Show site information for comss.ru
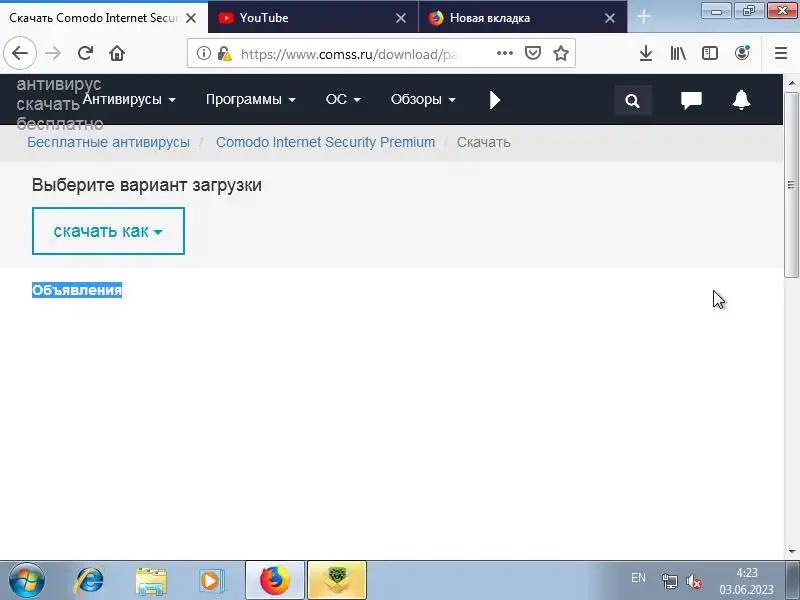The height and width of the screenshot is (600, 800). 204,53
